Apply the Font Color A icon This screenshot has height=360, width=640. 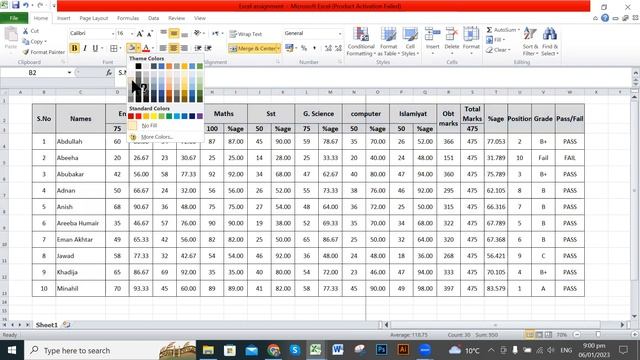tap(146, 48)
